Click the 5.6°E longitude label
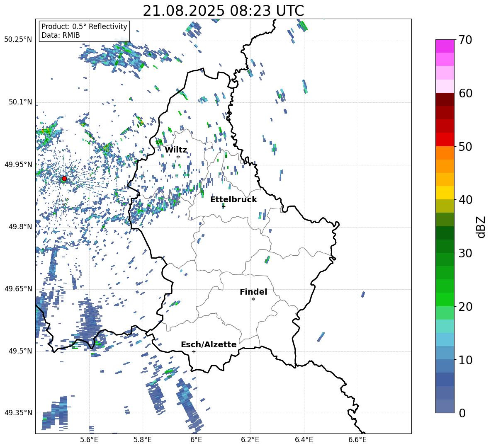Viewport: 491px width, 448px height. point(89,440)
